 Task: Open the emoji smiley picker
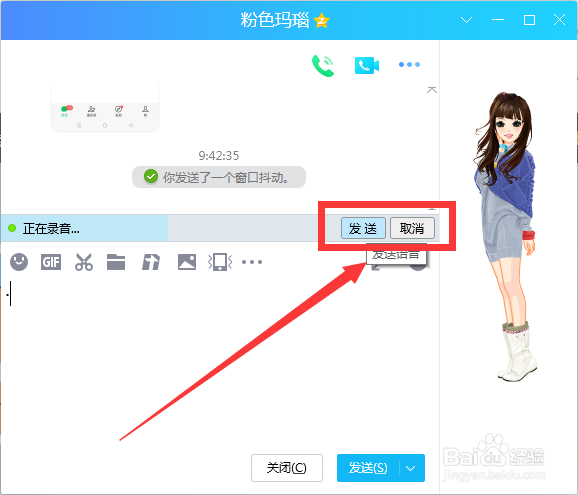[19, 262]
